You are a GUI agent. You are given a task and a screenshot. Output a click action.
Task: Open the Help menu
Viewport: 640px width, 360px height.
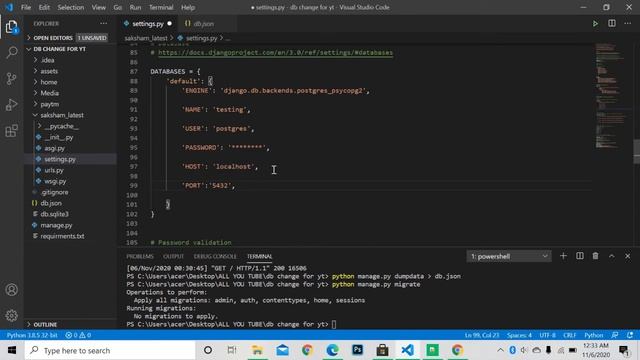point(188,7)
